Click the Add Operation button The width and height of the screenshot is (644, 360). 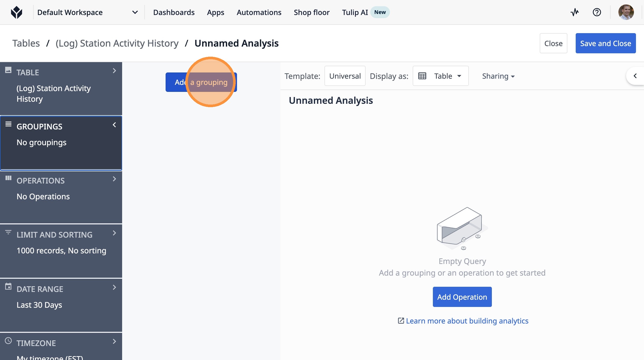tap(462, 297)
